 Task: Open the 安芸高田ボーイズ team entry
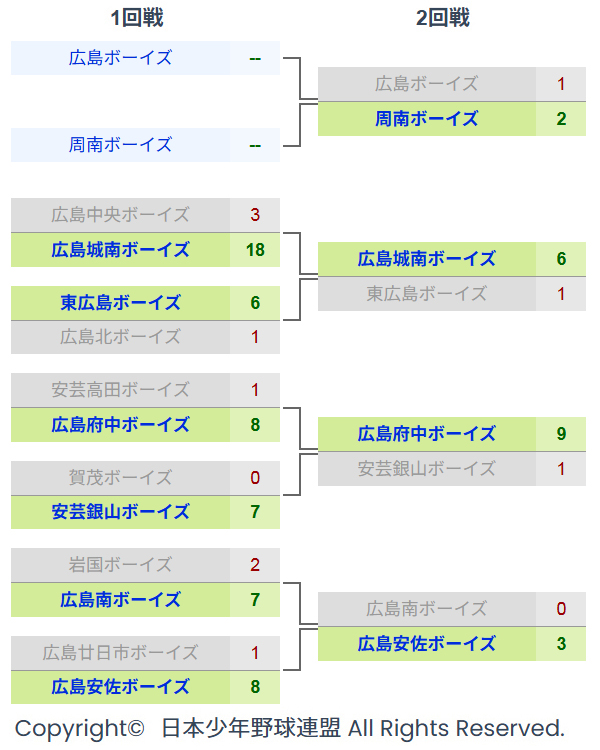pos(120,390)
